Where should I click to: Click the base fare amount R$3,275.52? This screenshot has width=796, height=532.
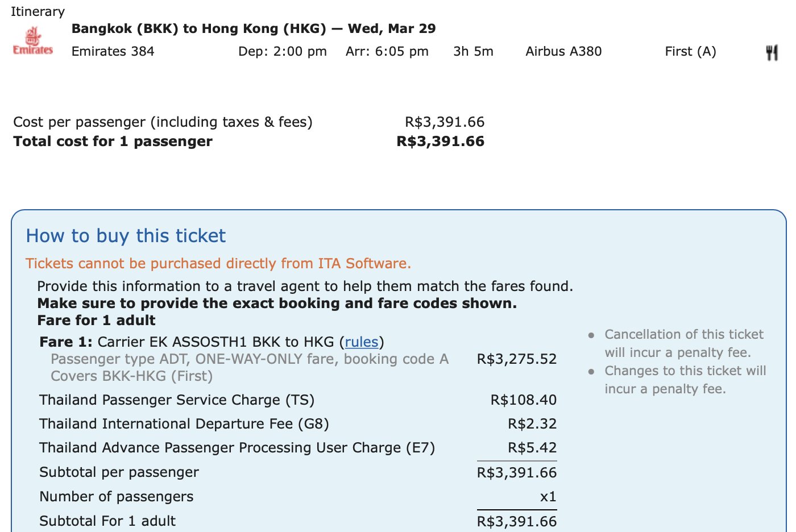(x=517, y=359)
